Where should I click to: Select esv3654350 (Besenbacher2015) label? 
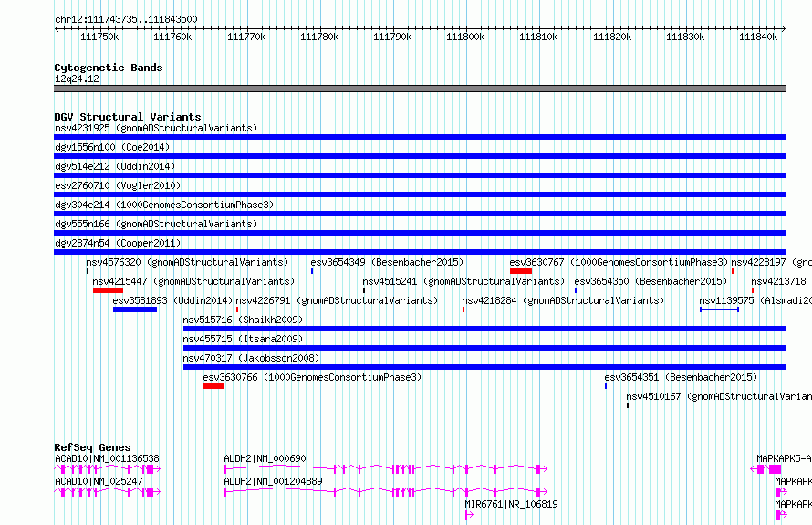[651, 281]
